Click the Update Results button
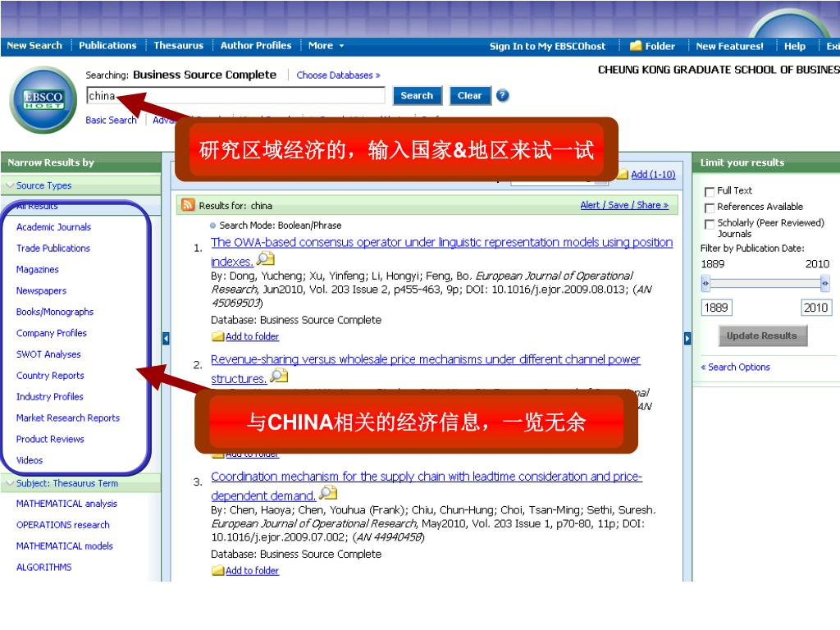Screen dimensions: 840x630 (762, 336)
